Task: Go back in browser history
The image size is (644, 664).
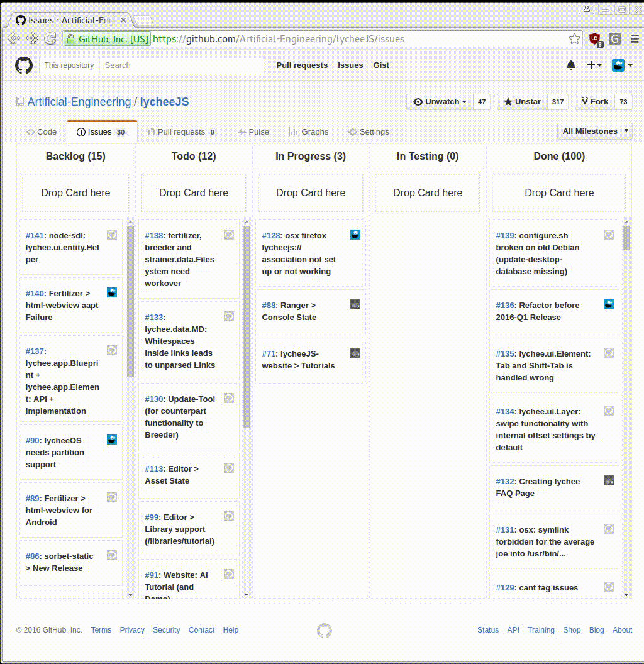Action: (x=14, y=38)
